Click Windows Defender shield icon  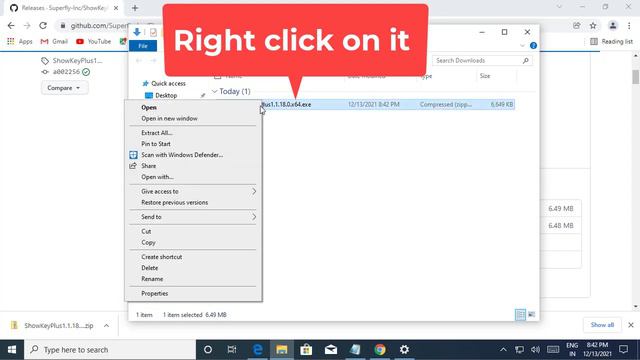coord(133,155)
